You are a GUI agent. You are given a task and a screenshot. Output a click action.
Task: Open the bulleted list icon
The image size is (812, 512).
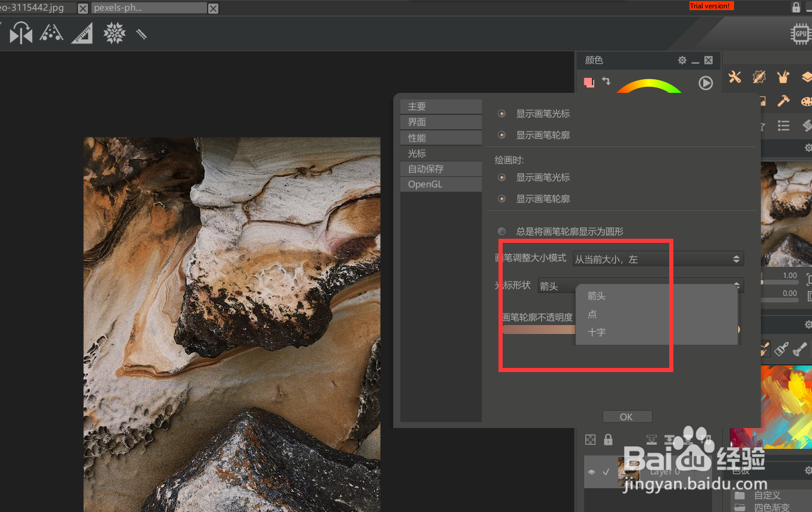(783, 126)
